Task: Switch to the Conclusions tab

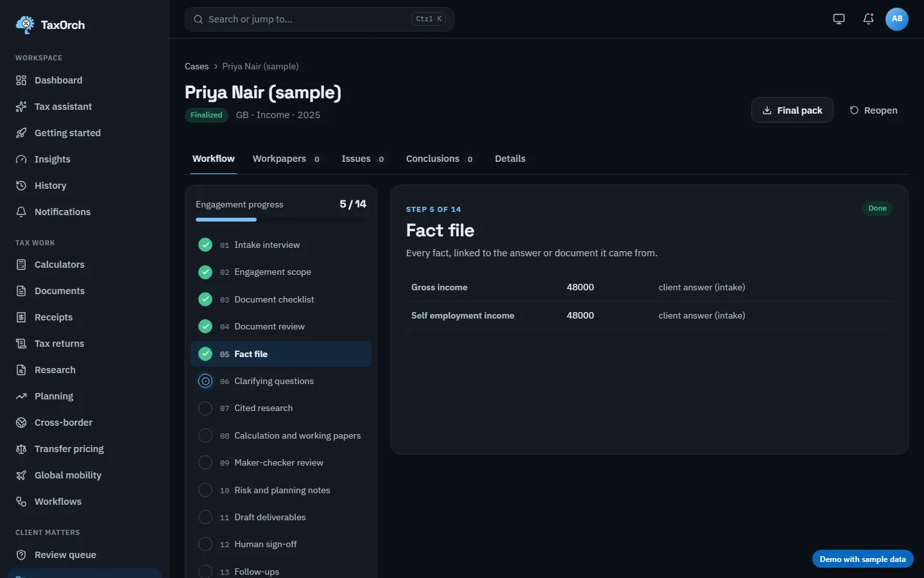Action: (x=440, y=159)
